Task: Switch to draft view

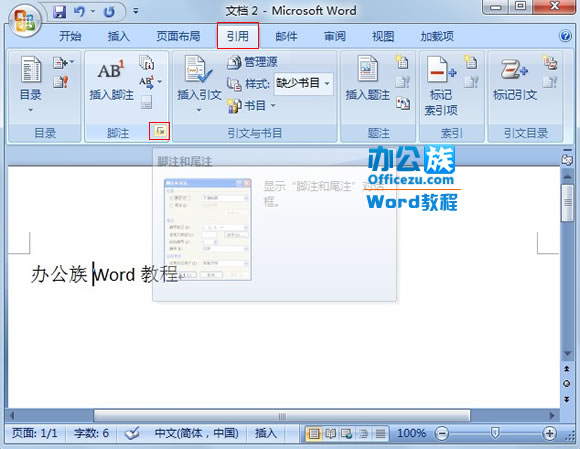Action: [380, 433]
